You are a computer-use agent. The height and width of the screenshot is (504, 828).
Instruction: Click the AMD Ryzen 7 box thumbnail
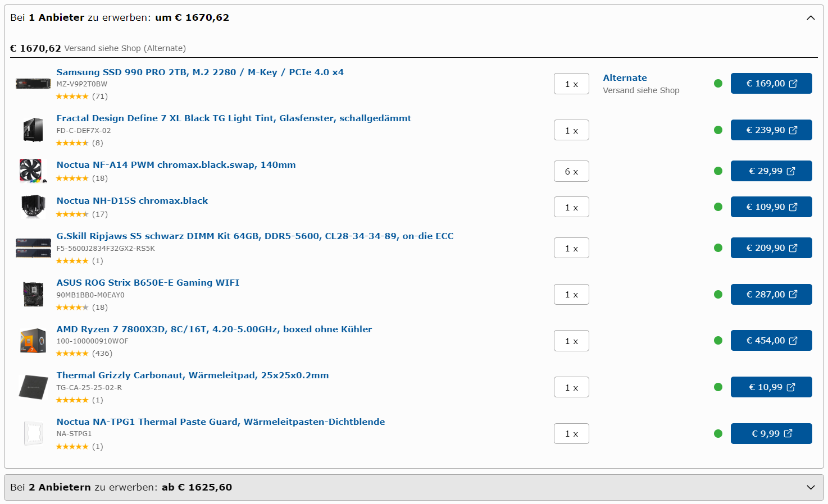tap(33, 341)
